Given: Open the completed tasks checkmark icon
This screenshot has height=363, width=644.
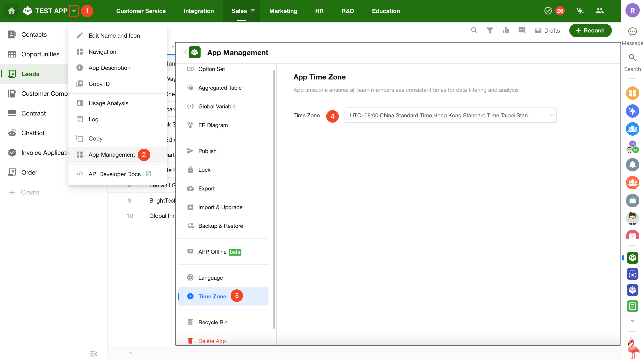Looking at the screenshot, I should (548, 11).
